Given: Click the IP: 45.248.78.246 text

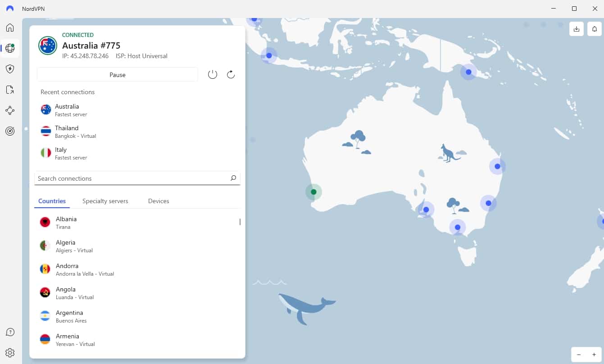Looking at the screenshot, I should [85, 56].
